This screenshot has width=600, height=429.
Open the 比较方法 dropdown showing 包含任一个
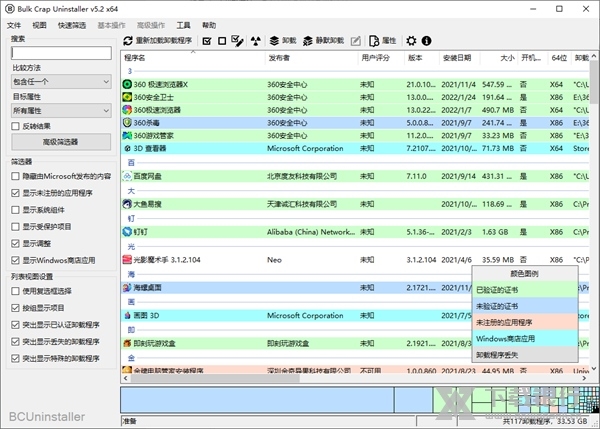(60, 81)
